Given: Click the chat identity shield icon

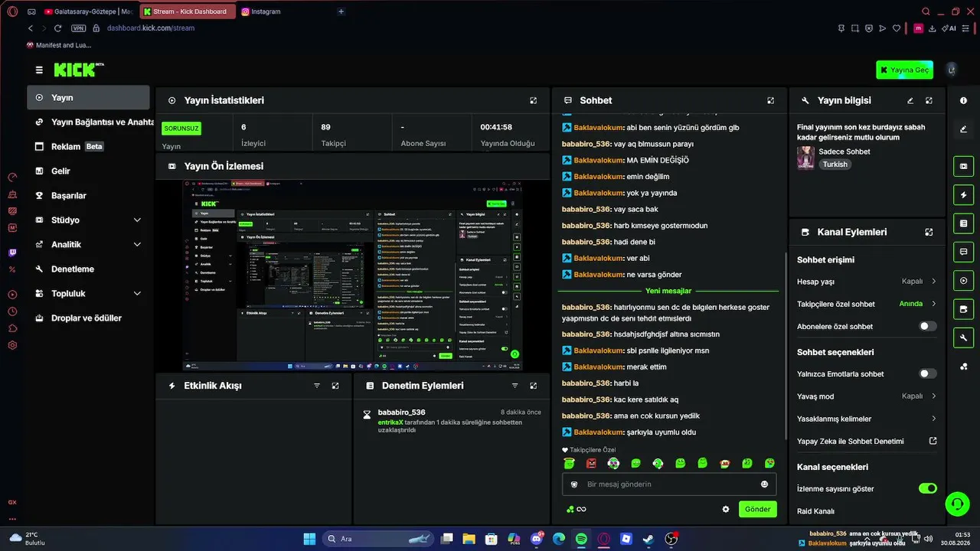Looking at the screenshot, I should (x=574, y=484).
